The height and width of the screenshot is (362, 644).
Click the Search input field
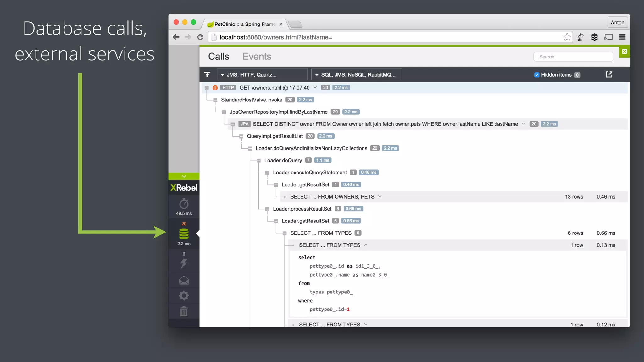point(573,57)
